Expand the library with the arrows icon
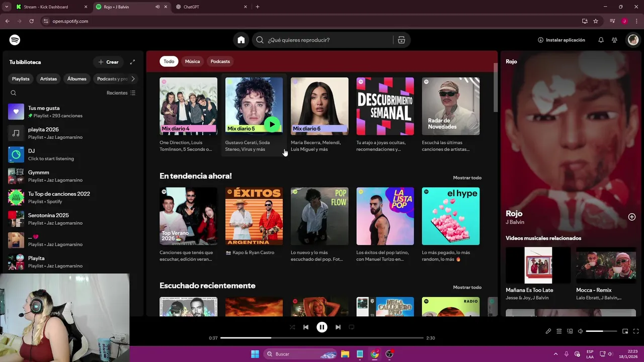The image size is (644, 362). 132,62
